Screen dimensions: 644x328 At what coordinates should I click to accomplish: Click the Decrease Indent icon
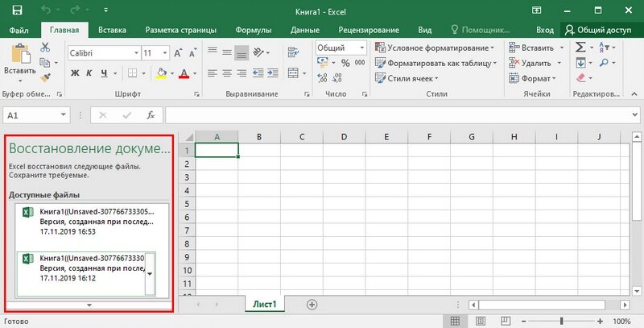click(x=258, y=73)
